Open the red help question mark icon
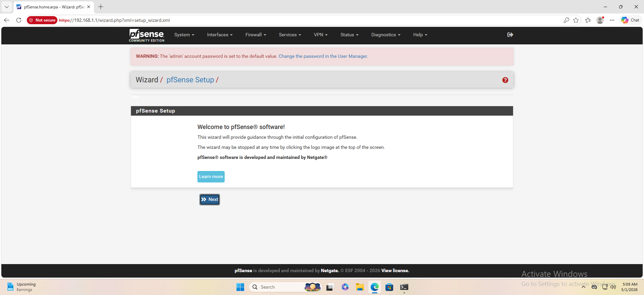The image size is (644, 295). pos(505,80)
